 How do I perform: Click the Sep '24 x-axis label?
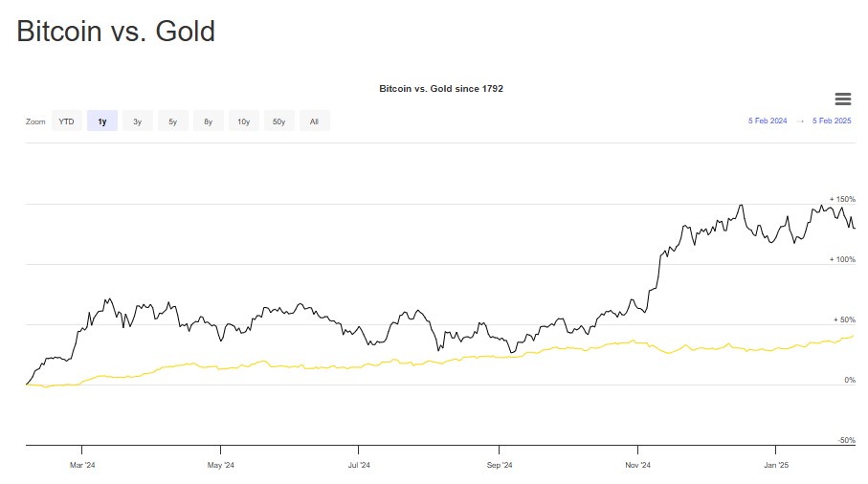(x=499, y=466)
